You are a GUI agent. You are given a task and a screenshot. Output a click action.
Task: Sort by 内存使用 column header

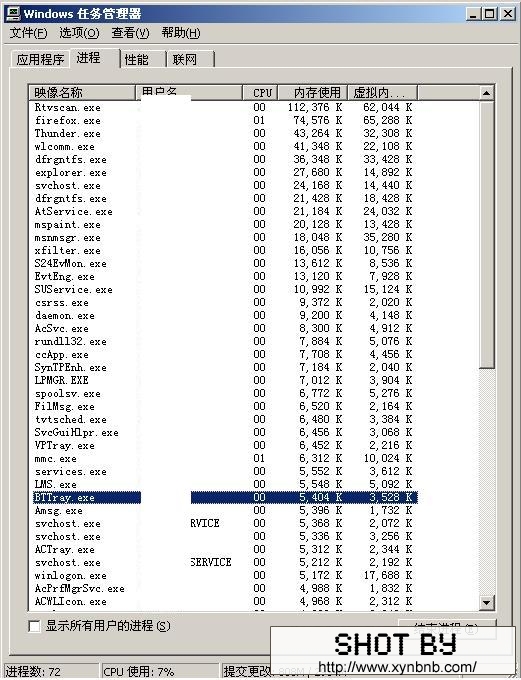[312, 92]
